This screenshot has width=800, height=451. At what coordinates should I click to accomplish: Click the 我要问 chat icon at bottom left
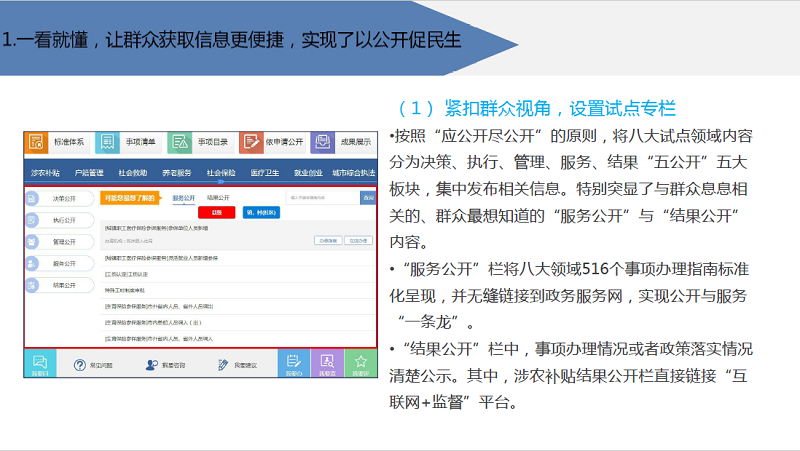39,364
